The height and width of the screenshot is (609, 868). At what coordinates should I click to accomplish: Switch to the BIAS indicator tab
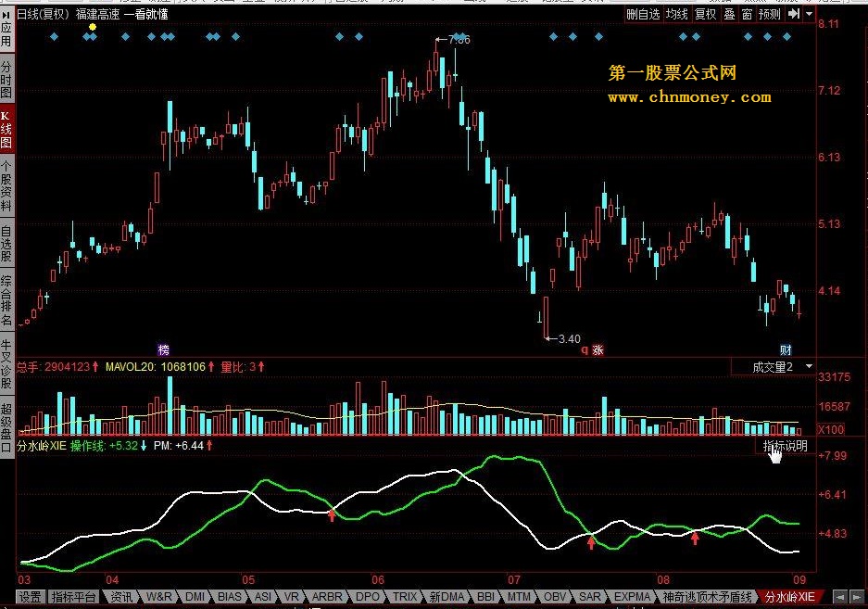point(230,597)
